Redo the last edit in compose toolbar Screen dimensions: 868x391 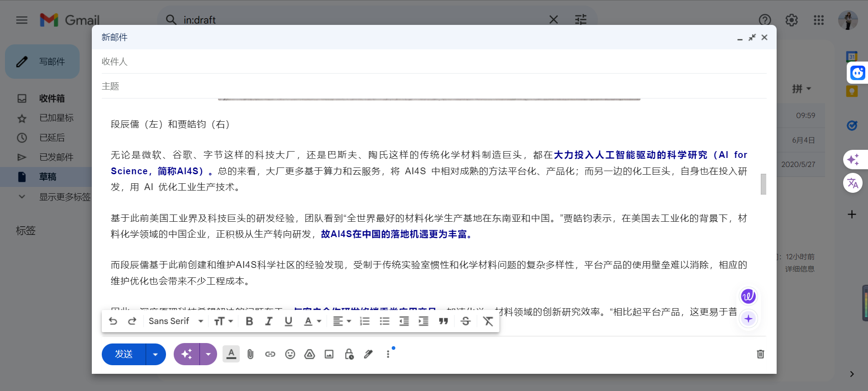[x=132, y=321]
